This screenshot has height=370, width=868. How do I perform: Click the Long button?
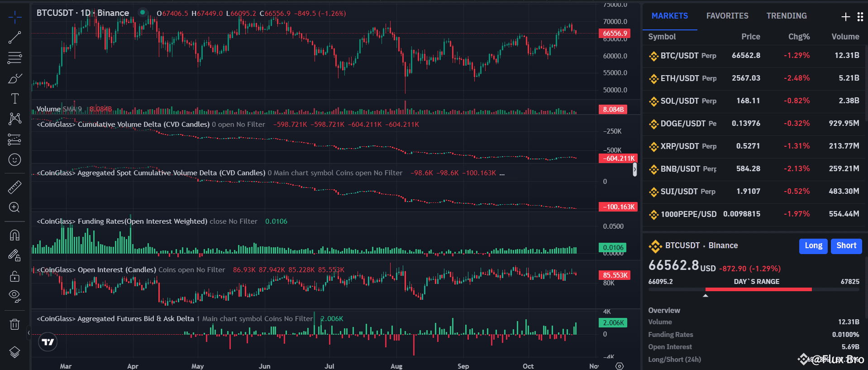(813, 246)
